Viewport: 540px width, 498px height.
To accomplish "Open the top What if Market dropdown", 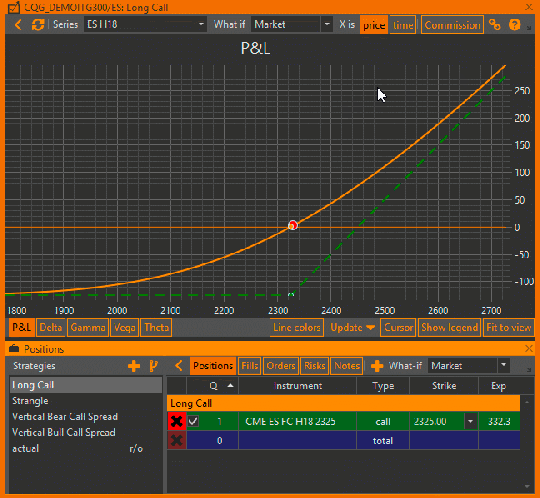I will click(327, 24).
